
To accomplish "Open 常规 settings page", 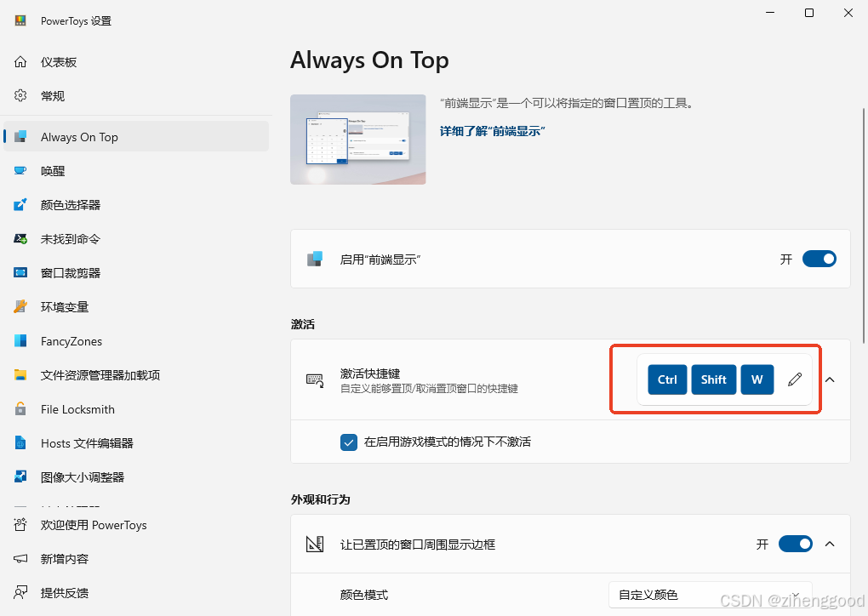I will click(x=136, y=96).
